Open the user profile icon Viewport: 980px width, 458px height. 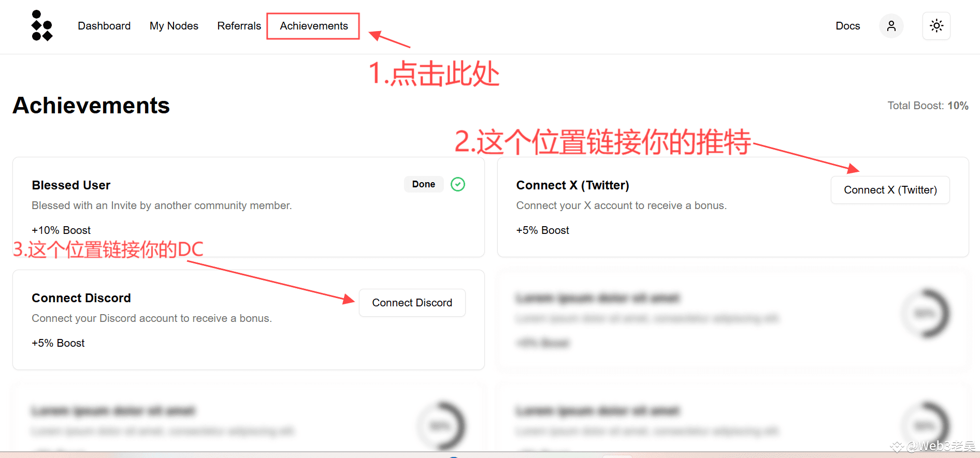(x=891, y=26)
